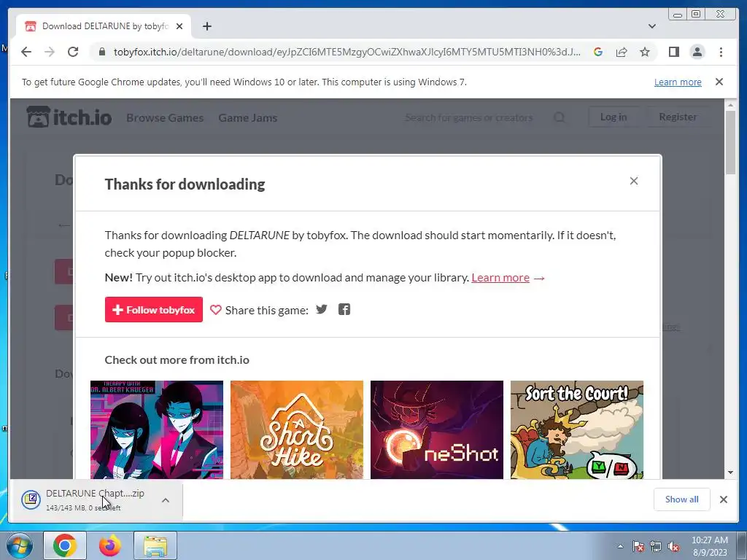
Task: Open Learn more about Chrome updates
Action: (678, 82)
